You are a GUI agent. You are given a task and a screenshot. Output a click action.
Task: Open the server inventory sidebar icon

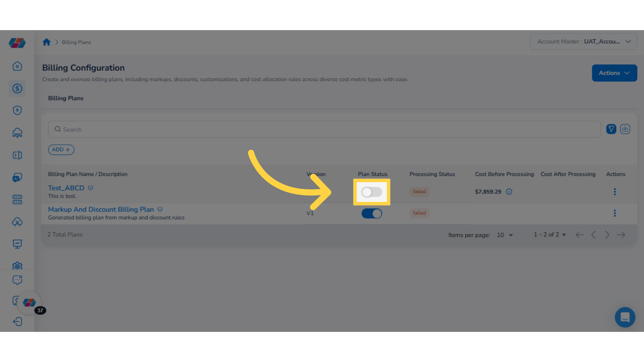click(x=17, y=199)
